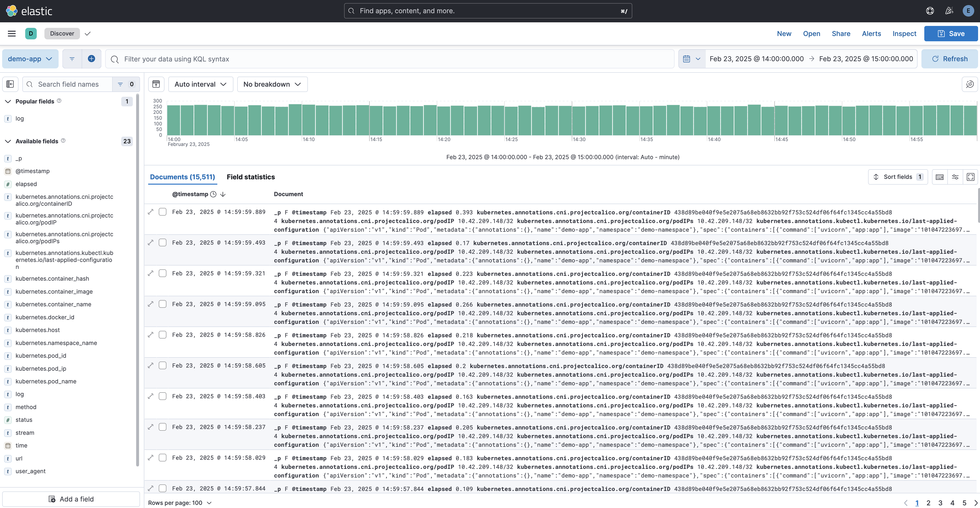The height and width of the screenshot is (508, 980).
Task: Expand document row 14:59:58.826
Action: (151, 335)
